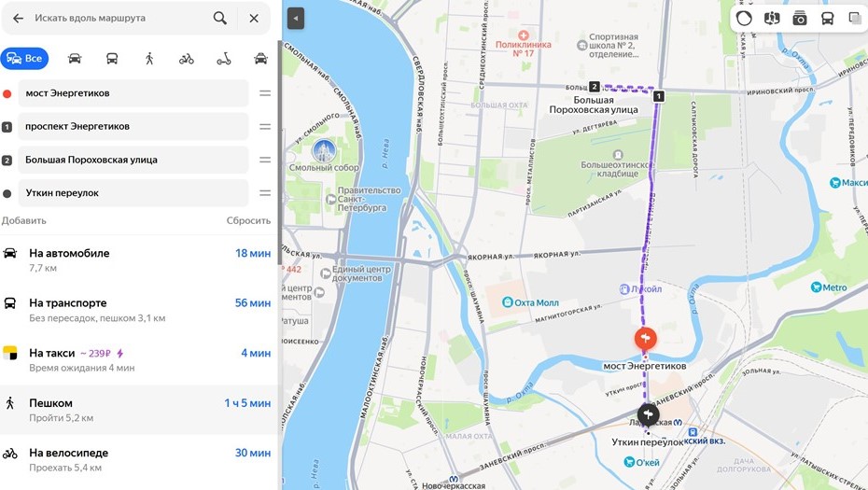Screen dimensions: 868x490
Task: Grab the reorder handle for проспект Энергетиков
Action: point(265,127)
